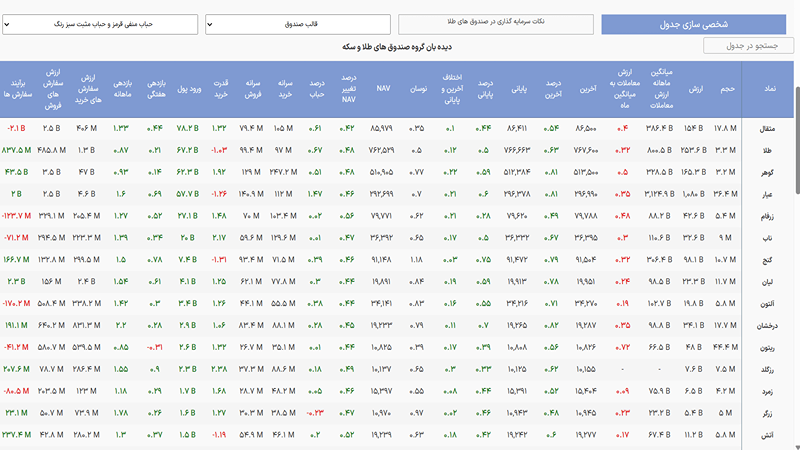Sort by قدرت خرید column header

(220, 89)
